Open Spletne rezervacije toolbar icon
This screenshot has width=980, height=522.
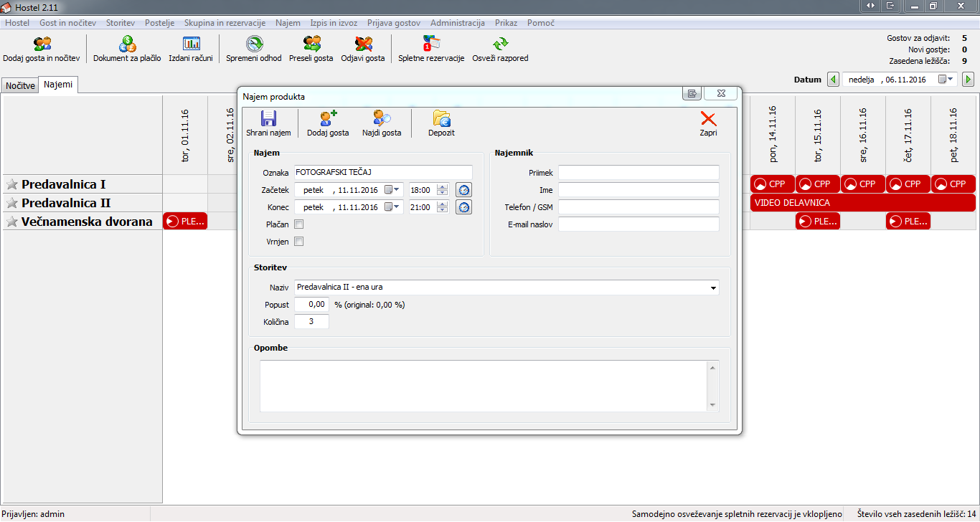431,45
